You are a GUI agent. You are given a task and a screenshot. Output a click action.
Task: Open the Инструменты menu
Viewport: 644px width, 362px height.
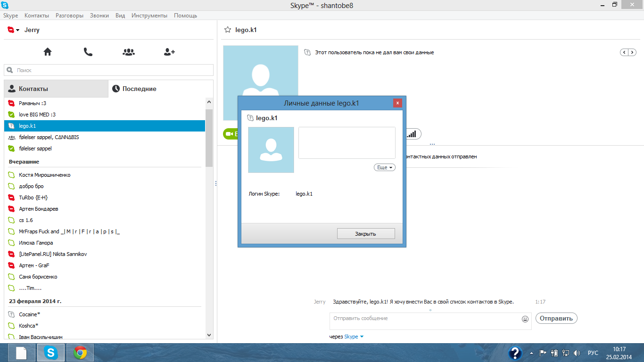[149, 16]
